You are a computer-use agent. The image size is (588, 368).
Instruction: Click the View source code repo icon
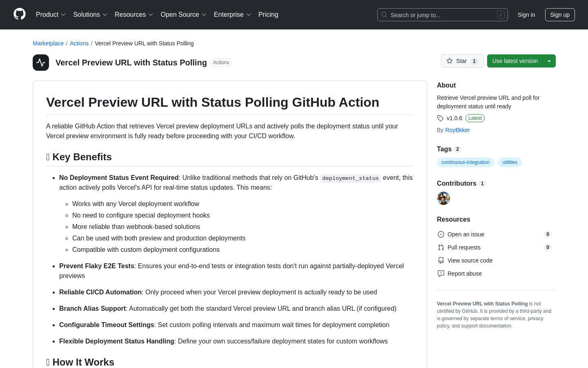click(x=441, y=260)
